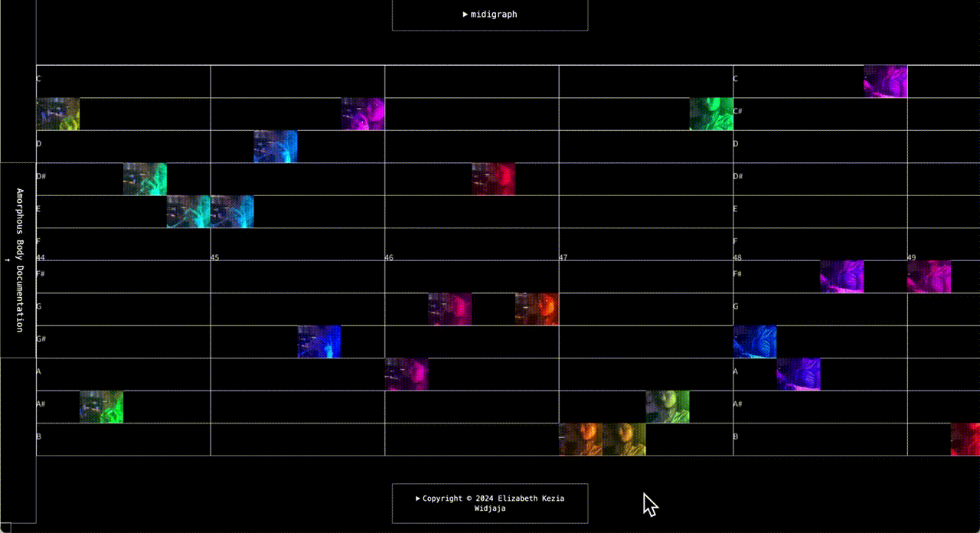Image resolution: width=980 pixels, height=533 pixels.
Task: Click the orange note clip on the G row
Action: pyautogui.click(x=537, y=308)
